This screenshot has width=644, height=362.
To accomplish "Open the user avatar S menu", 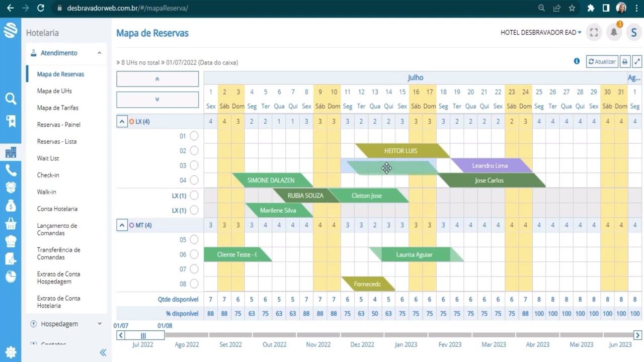I will [x=633, y=32].
